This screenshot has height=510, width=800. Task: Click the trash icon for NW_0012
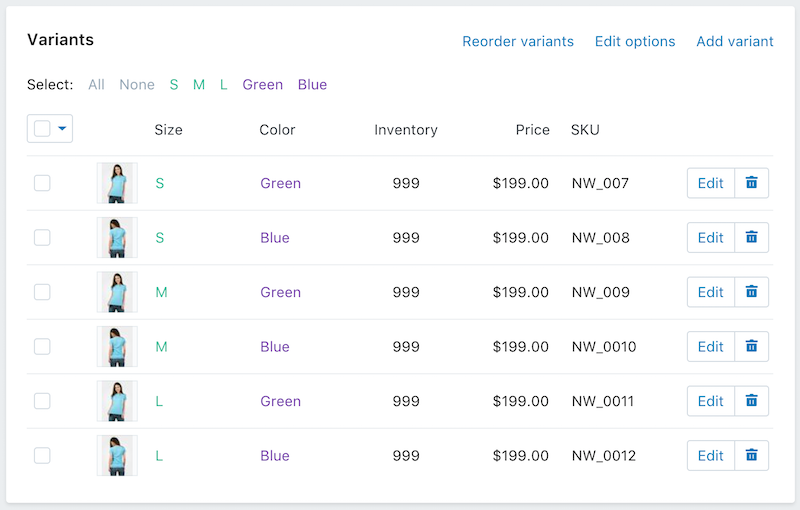point(752,456)
